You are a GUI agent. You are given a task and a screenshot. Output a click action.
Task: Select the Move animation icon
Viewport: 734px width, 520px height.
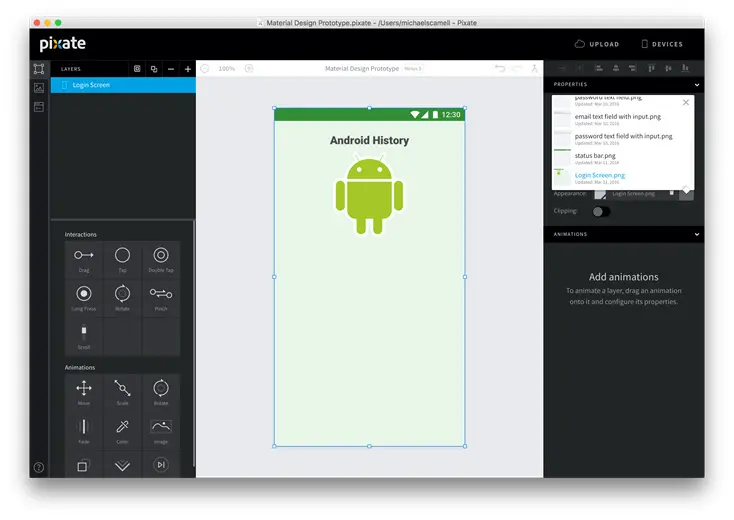(84, 388)
